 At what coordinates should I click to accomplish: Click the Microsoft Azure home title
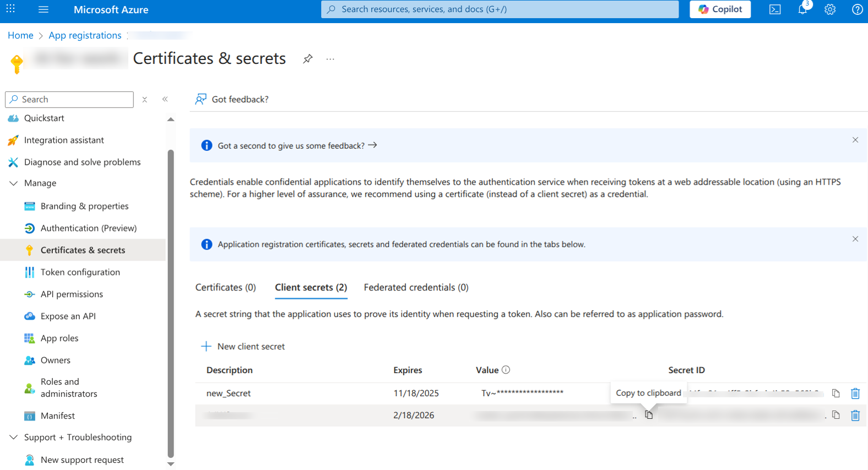(x=111, y=9)
